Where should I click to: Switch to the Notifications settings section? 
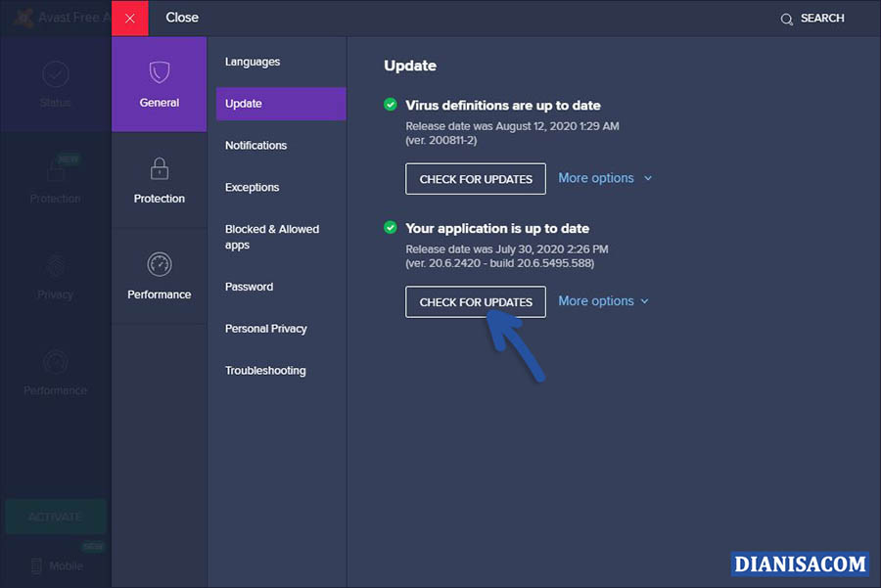click(255, 145)
